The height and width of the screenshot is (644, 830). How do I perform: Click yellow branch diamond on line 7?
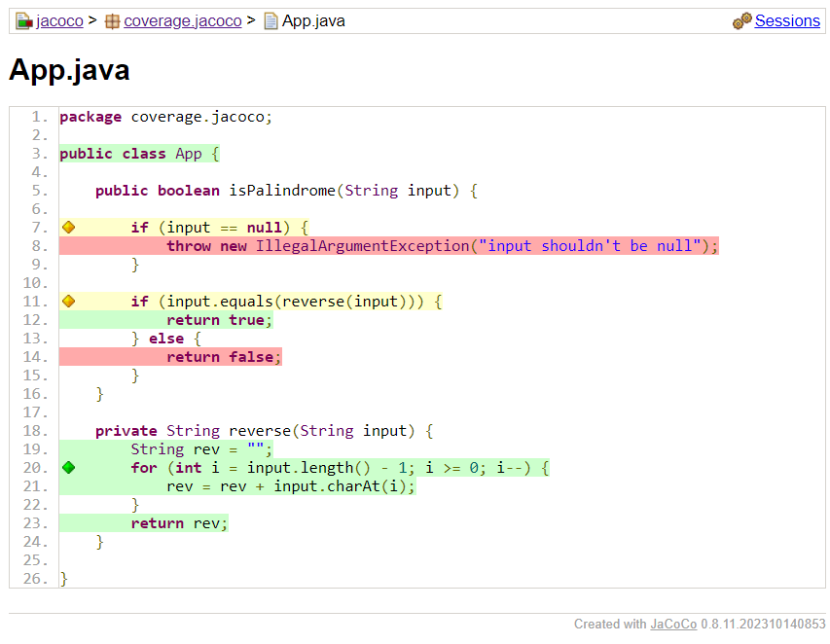pos(68,227)
